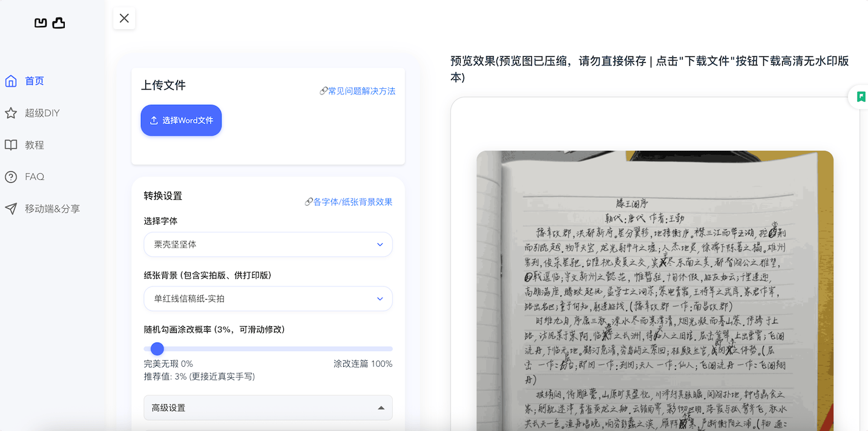868x431 pixels.
Task: Click the home house icon in sidebar
Action: pyautogui.click(x=11, y=81)
